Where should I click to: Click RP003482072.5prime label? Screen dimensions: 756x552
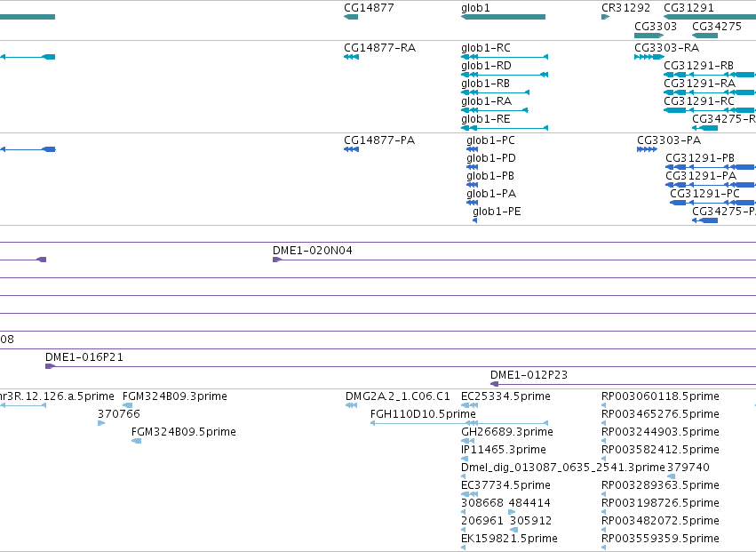tap(661, 522)
